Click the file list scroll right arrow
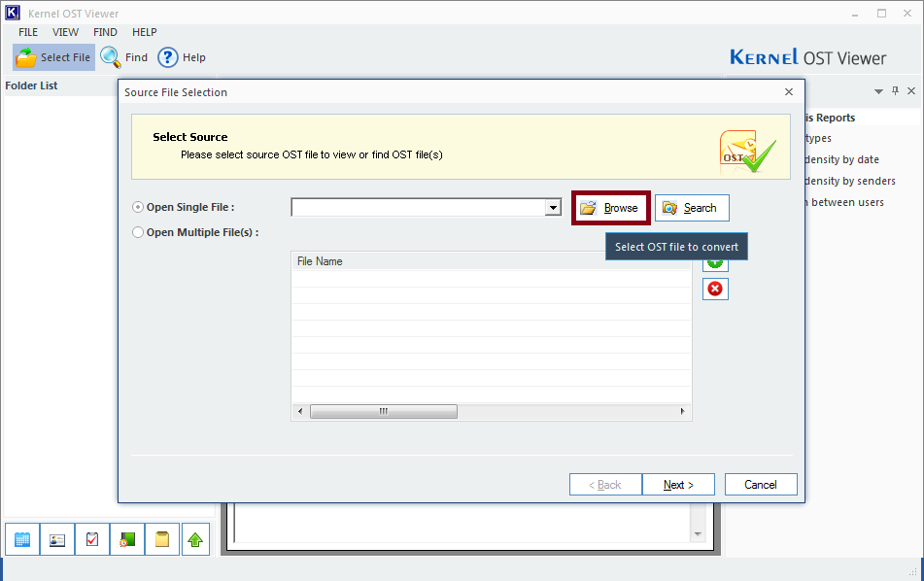This screenshot has height=581, width=924. pyautogui.click(x=682, y=411)
